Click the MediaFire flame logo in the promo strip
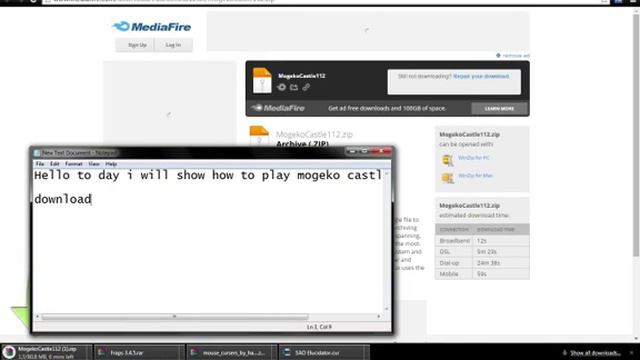640x360 pixels. (257, 108)
